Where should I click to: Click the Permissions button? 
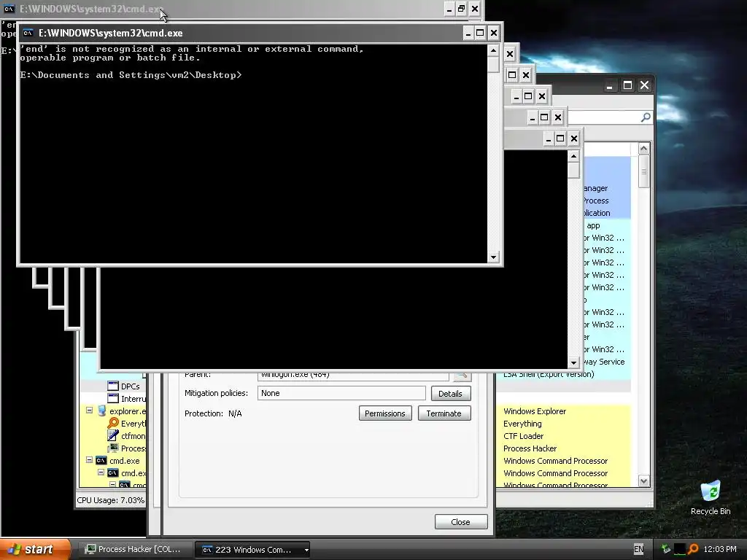(385, 413)
